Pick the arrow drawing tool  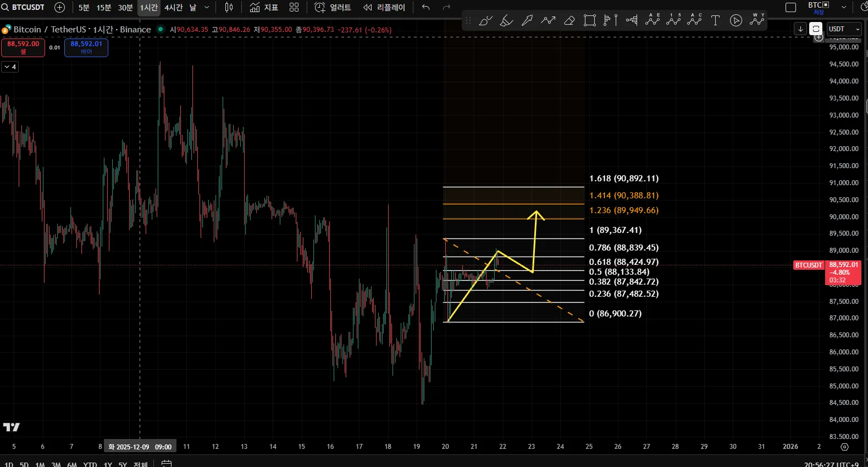527,21
